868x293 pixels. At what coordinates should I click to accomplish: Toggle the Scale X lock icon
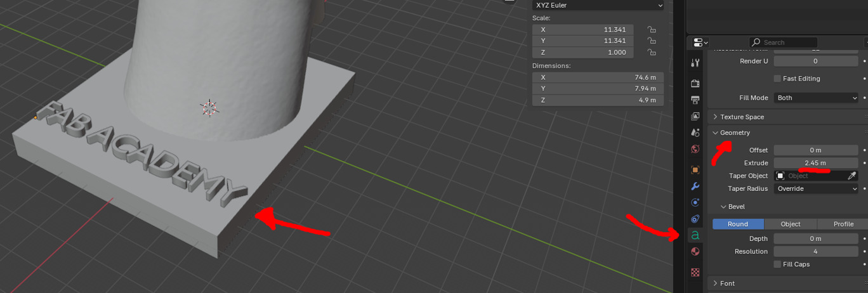click(x=651, y=30)
